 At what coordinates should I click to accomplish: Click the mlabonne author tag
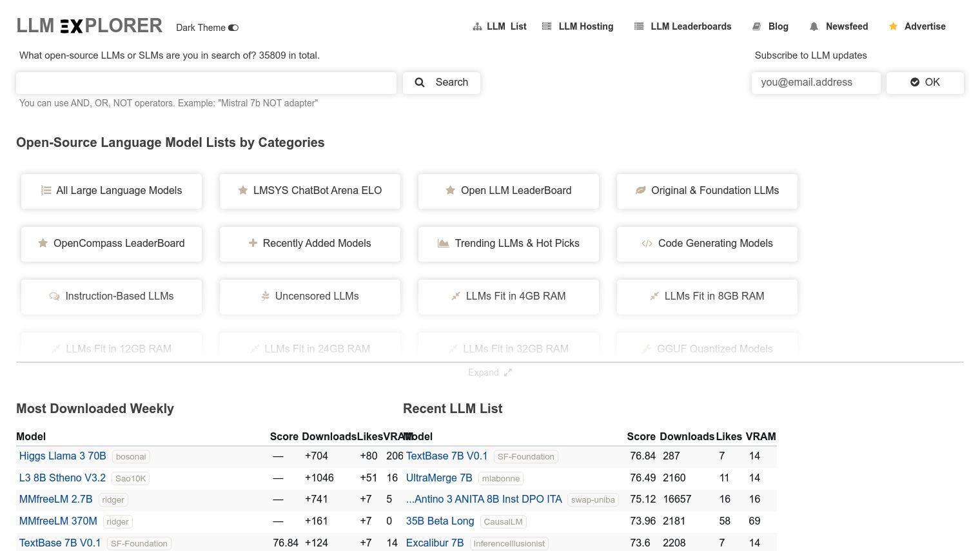501,479
